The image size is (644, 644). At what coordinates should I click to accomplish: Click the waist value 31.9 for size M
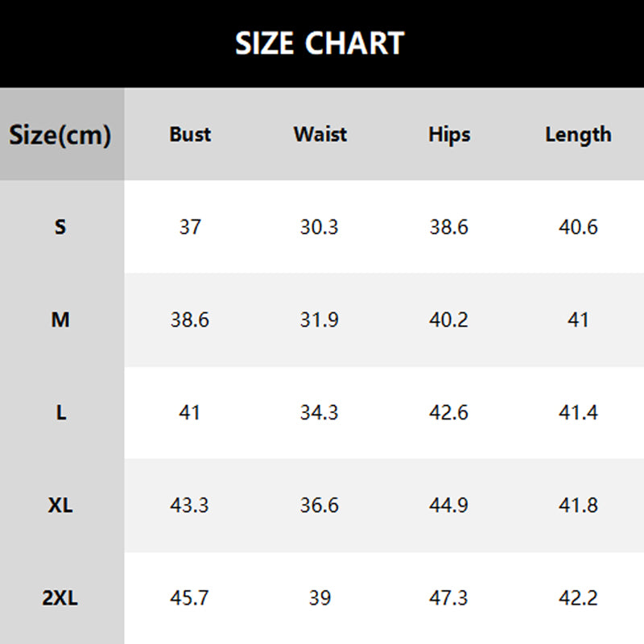click(320, 320)
